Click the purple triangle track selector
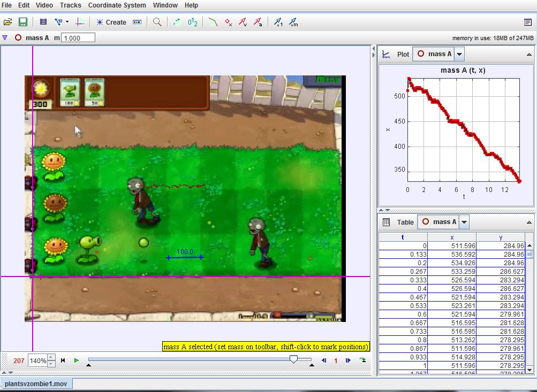 [x=5, y=37]
